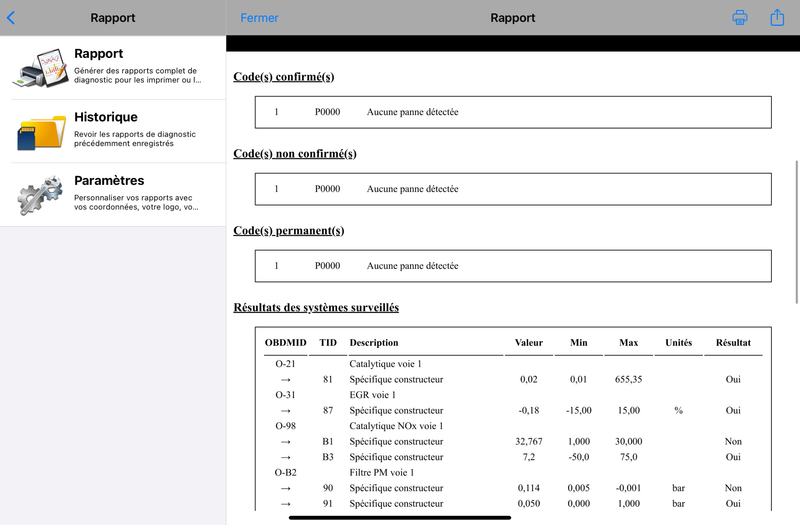This screenshot has height=525, width=800.
Task: Click the Code(s) permanent(s) heading
Action: [x=289, y=231]
